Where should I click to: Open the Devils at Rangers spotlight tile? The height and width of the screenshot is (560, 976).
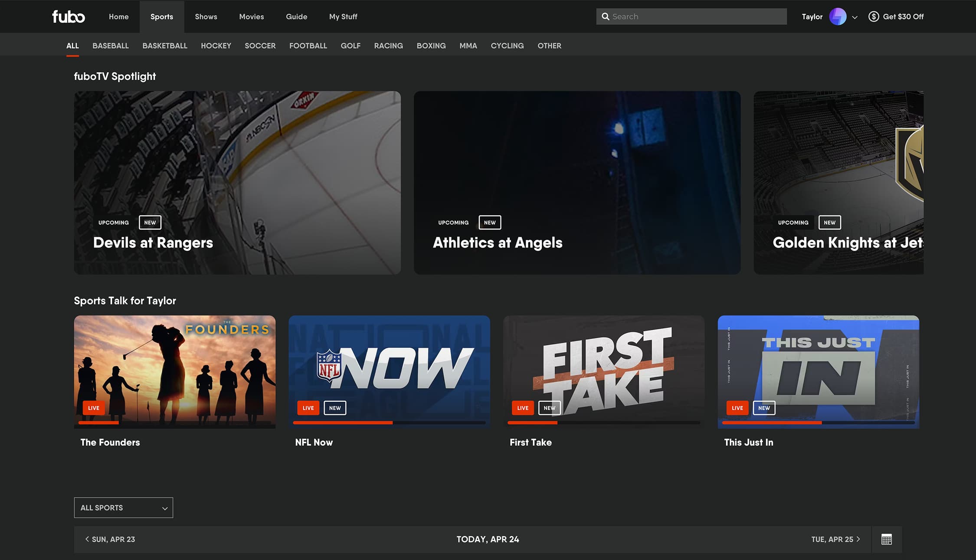(237, 182)
